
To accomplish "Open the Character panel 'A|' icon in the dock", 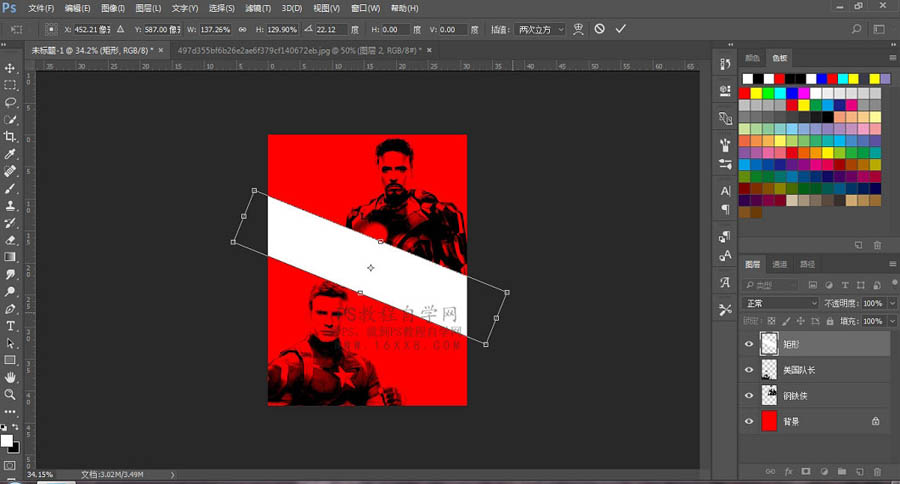I will click(726, 191).
